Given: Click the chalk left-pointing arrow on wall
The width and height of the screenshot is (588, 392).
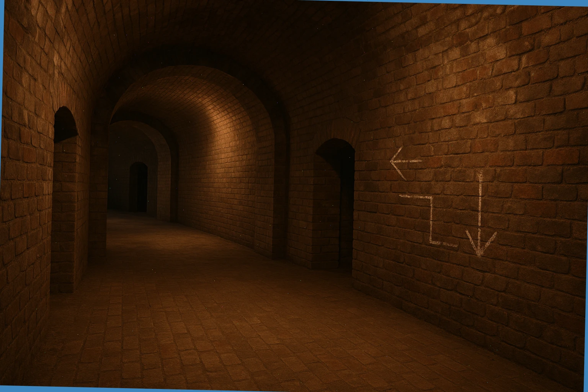Looking at the screenshot, I should [x=406, y=161].
